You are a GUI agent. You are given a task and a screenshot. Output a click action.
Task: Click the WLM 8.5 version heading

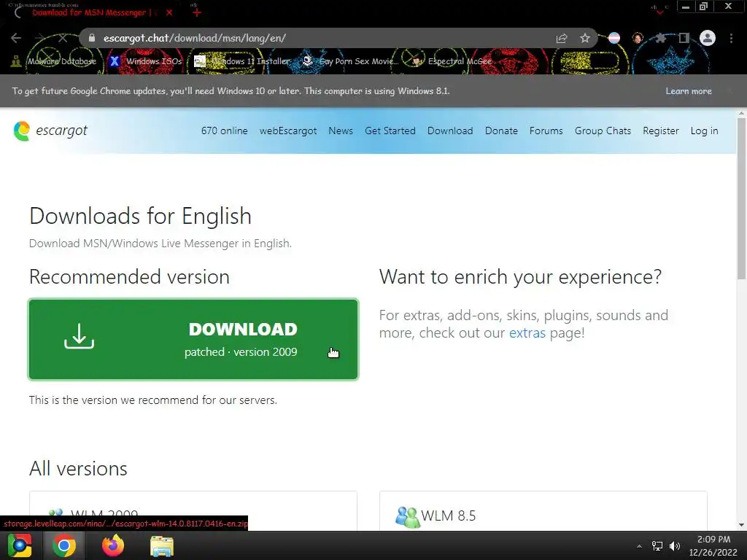[449, 516]
